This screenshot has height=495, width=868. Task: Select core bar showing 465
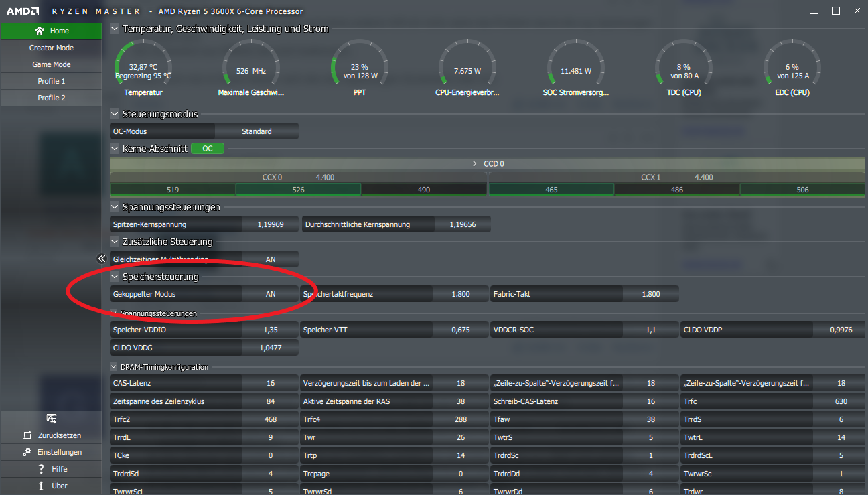pos(551,190)
